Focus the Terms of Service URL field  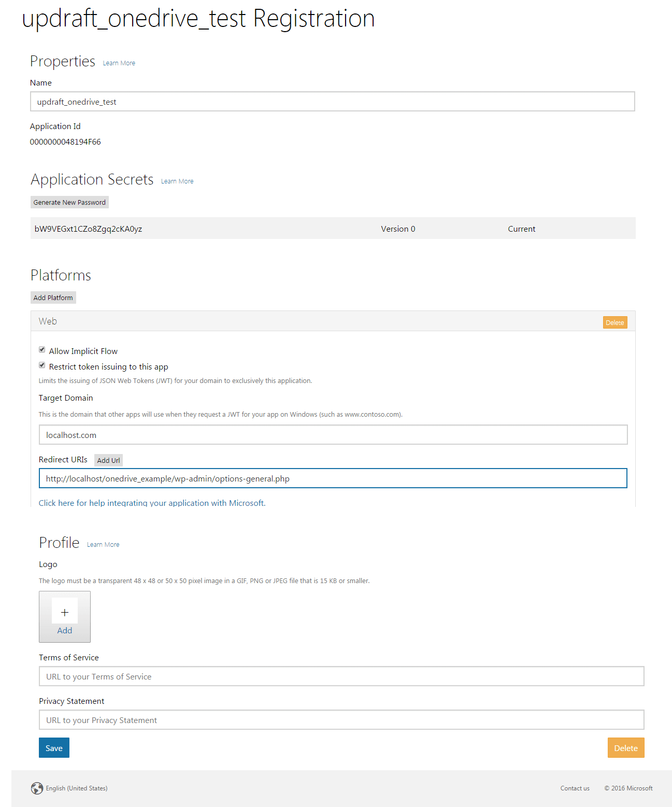point(341,676)
